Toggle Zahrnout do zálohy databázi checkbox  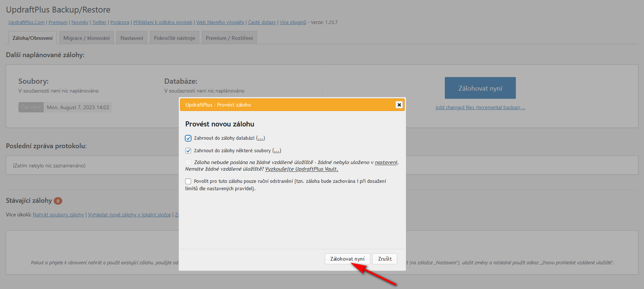(x=188, y=138)
